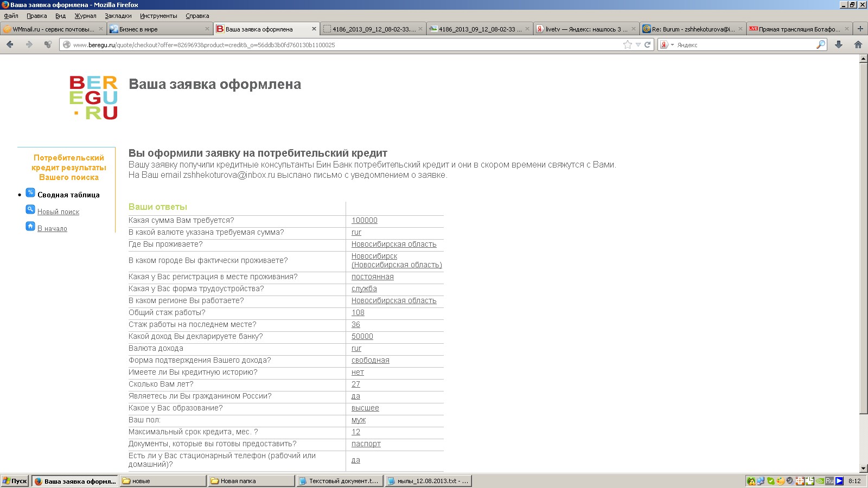
Task: Click the address bar URL field
Action: pos(347,44)
